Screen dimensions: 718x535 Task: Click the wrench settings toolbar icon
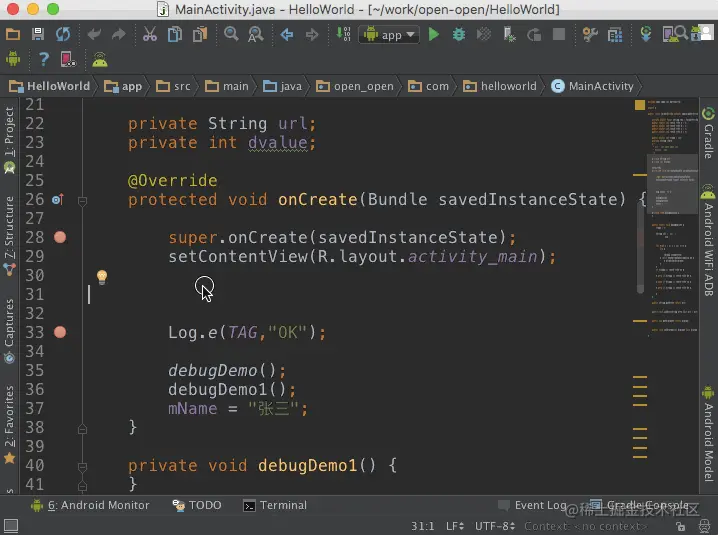(590, 34)
